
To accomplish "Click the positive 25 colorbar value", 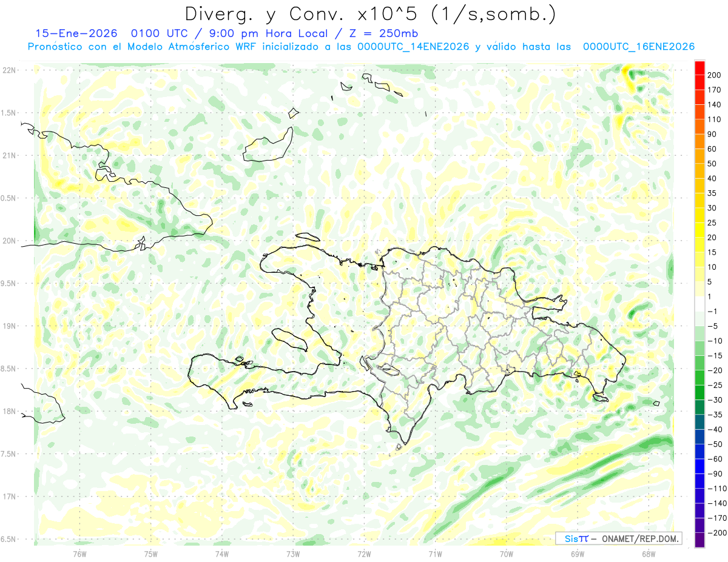I will (712, 223).
